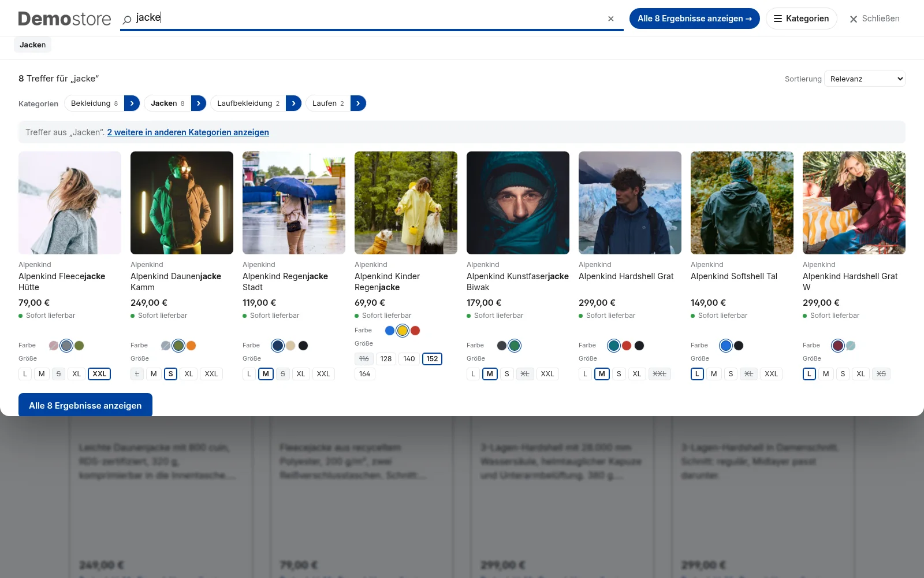This screenshot has height=578, width=924.
Task: Select size 152 for Kinder Regenjacke
Action: tap(432, 359)
